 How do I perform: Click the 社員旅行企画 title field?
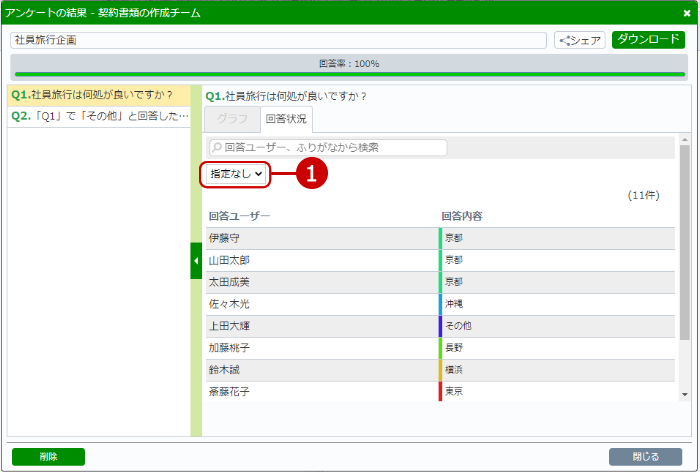(x=278, y=40)
